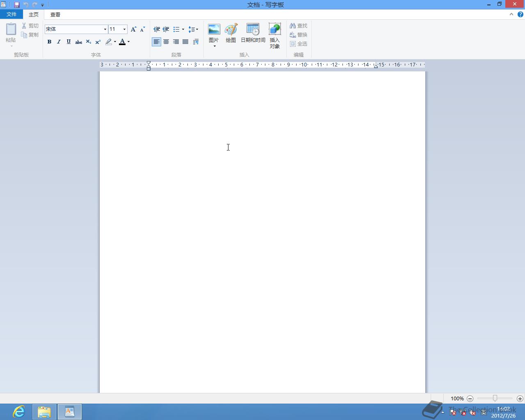Click the 宋体 font name field
This screenshot has height=420, width=525.
pyautogui.click(x=74, y=29)
